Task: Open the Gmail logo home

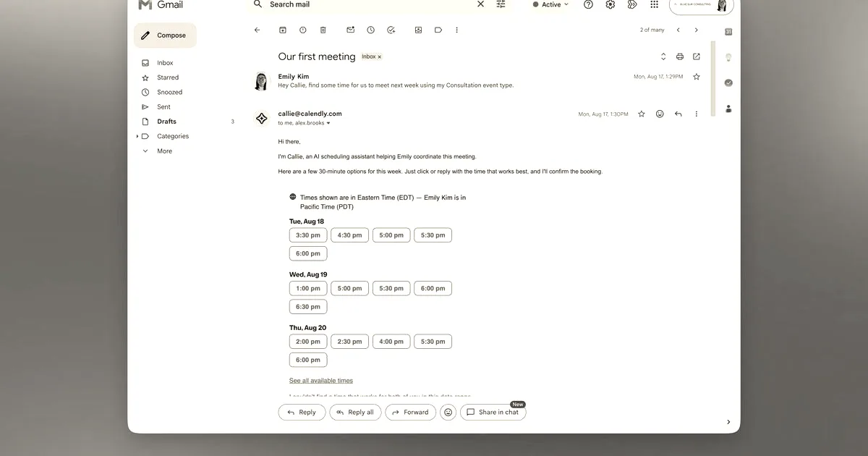Action: pos(161,5)
